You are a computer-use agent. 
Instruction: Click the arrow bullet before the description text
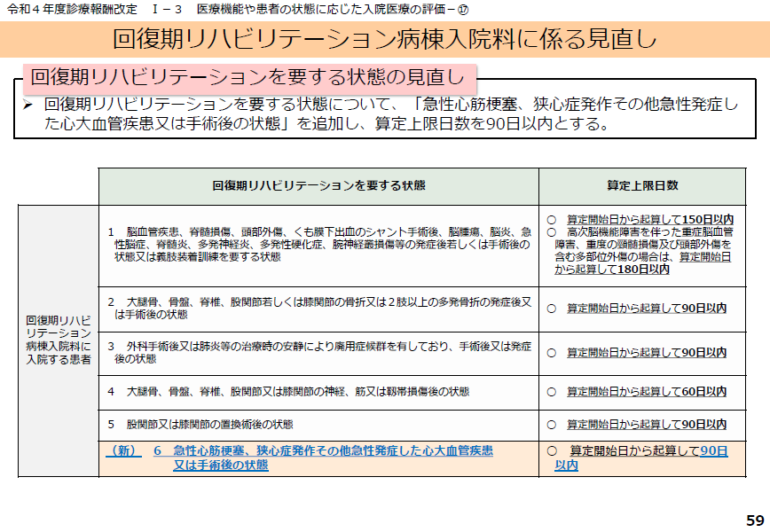click(x=27, y=106)
